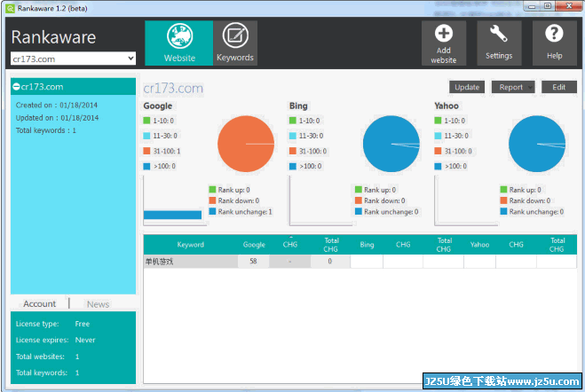
Task: Click Google 11-30 light blue swatch
Action: click(x=146, y=136)
